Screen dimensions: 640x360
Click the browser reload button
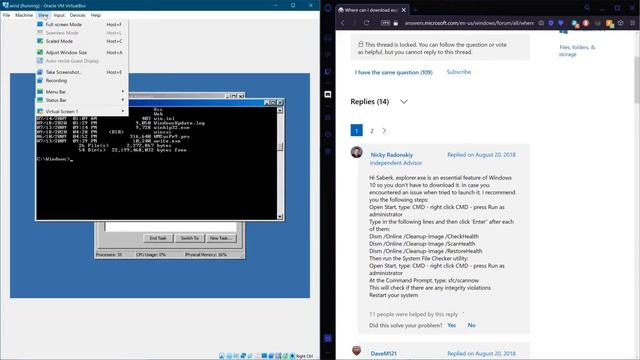pos(367,23)
